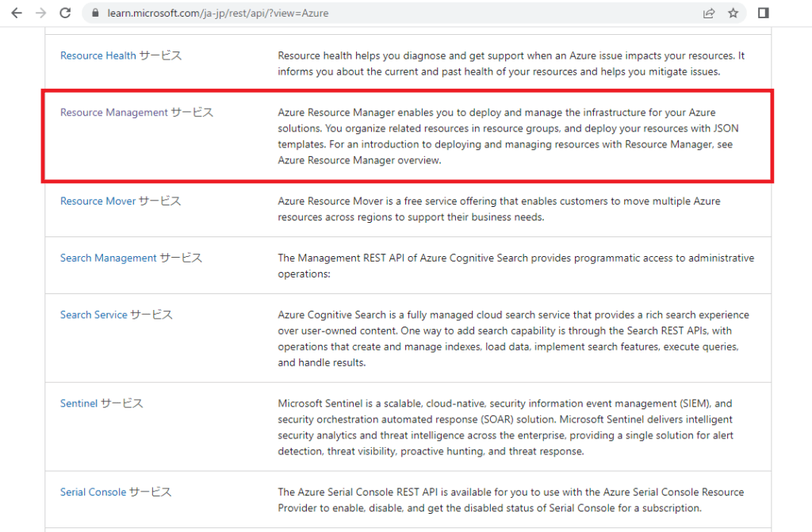Viewport: 812px width, 532px height.
Task: Reload the current page
Action: coord(64,13)
